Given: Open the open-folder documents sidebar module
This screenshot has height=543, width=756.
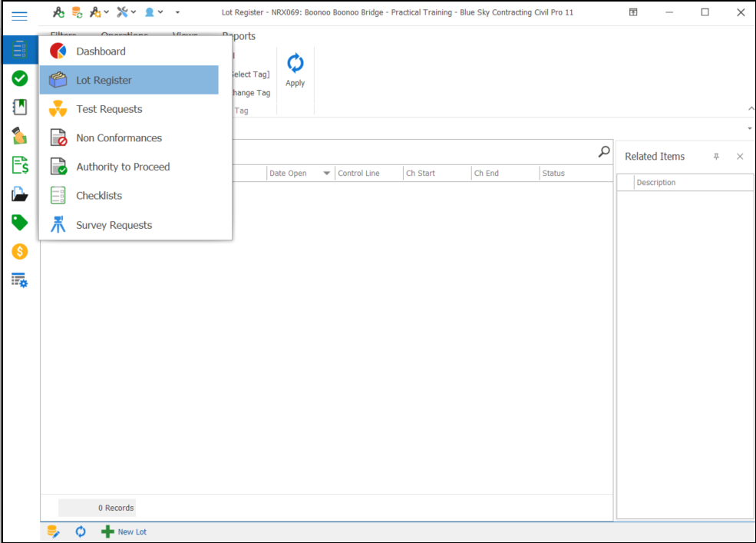Looking at the screenshot, I should pyautogui.click(x=20, y=194).
